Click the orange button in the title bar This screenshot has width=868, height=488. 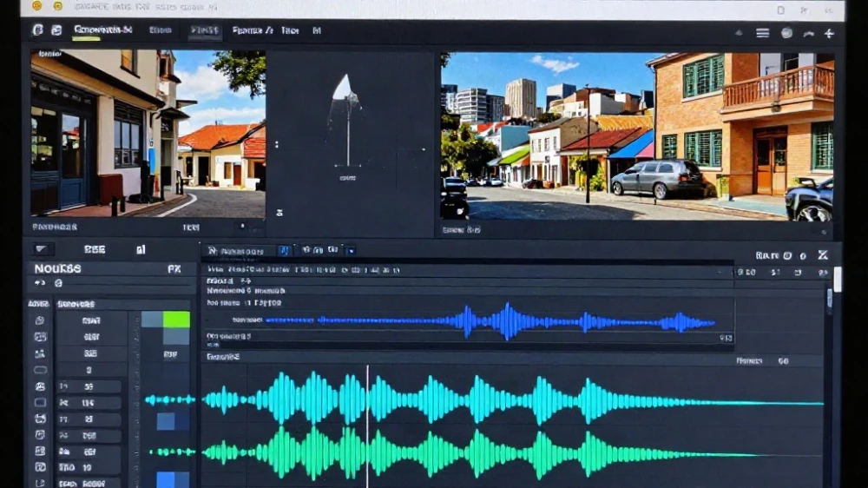(x=37, y=6)
